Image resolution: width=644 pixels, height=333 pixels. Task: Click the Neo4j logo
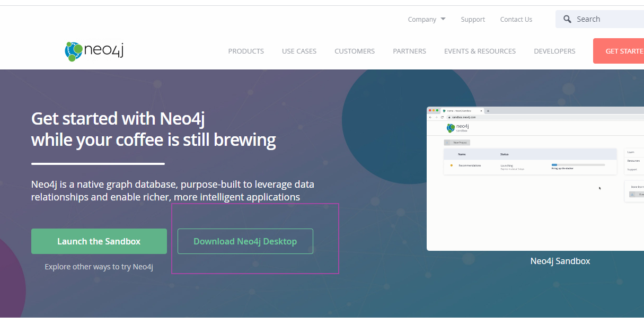tap(94, 51)
